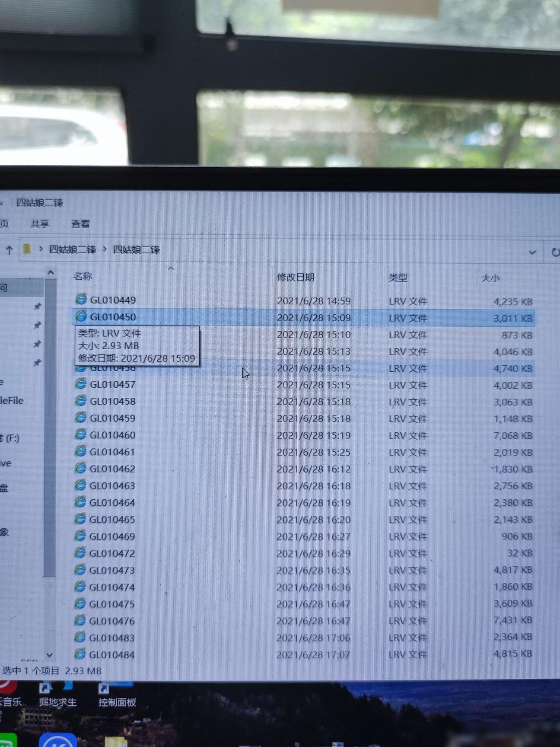This screenshot has width=560, height=747.
Task: Click the GL010458 file icon
Action: coord(81,400)
